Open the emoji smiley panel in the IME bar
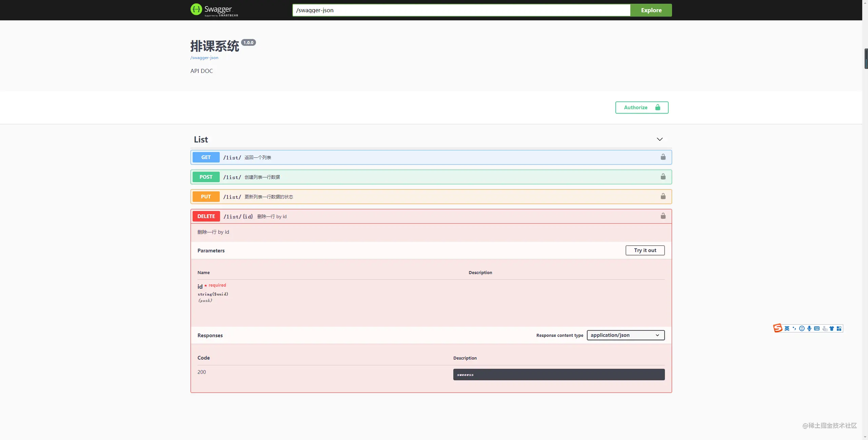 (802, 328)
